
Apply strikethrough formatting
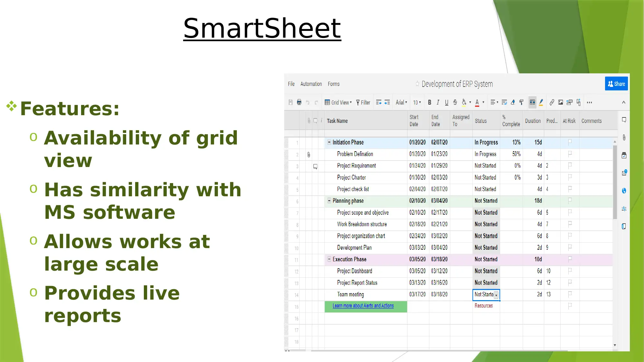(455, 102)
